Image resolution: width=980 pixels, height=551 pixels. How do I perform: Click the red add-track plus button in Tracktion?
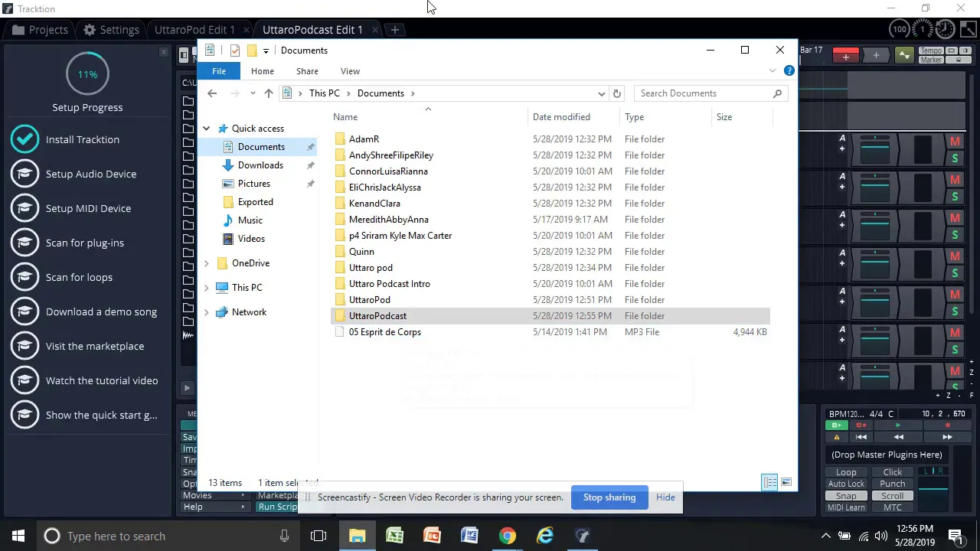click(x=845, y=55)
